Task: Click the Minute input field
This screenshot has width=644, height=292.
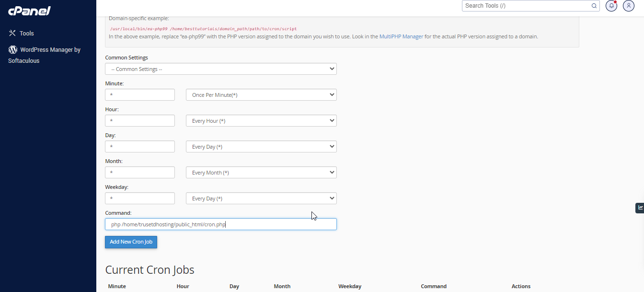Action: tap(140, 95)
